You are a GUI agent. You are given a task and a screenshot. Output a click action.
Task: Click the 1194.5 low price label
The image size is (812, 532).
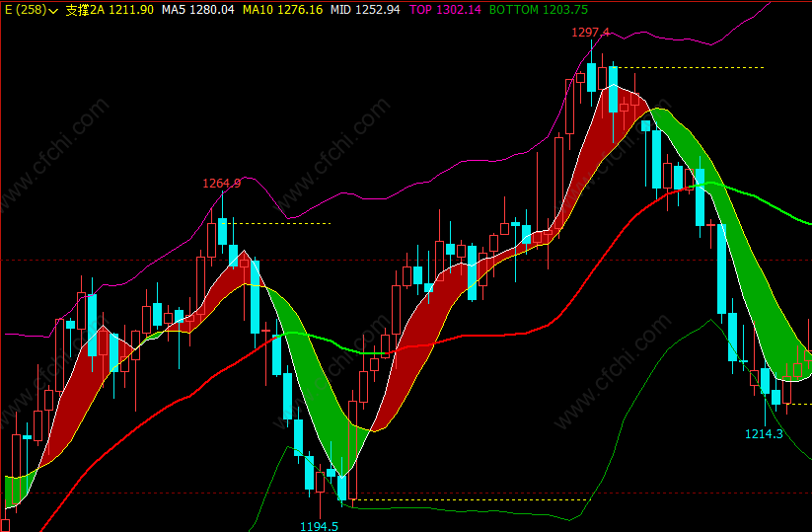point(319,526)
